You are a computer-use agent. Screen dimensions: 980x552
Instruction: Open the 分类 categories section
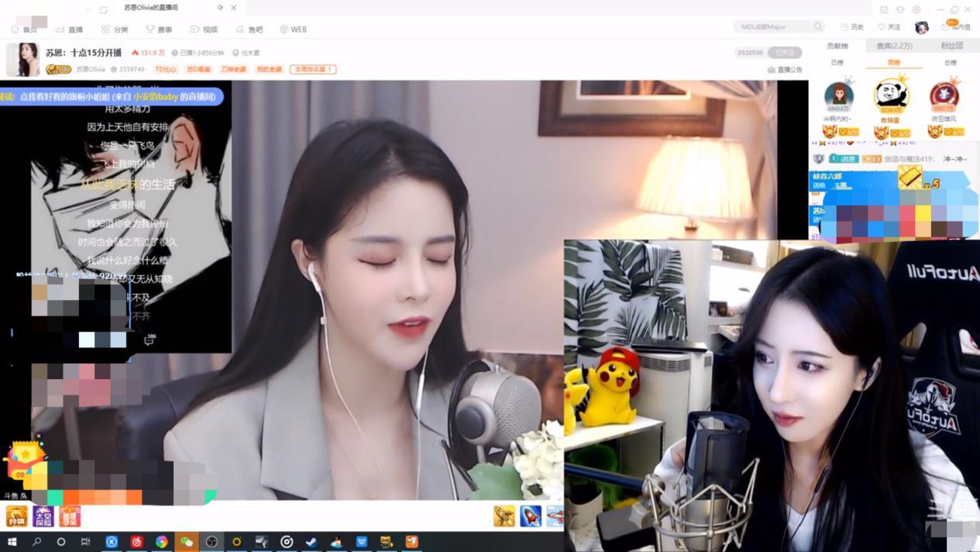114,29
